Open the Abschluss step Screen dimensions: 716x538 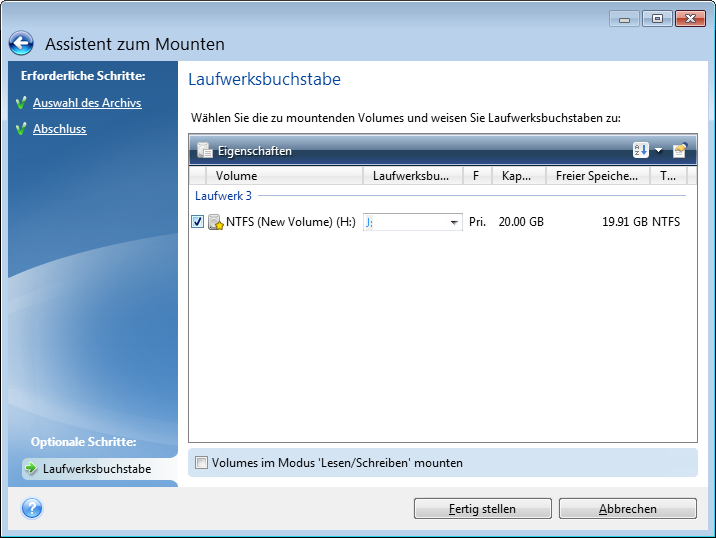[59, 129]
